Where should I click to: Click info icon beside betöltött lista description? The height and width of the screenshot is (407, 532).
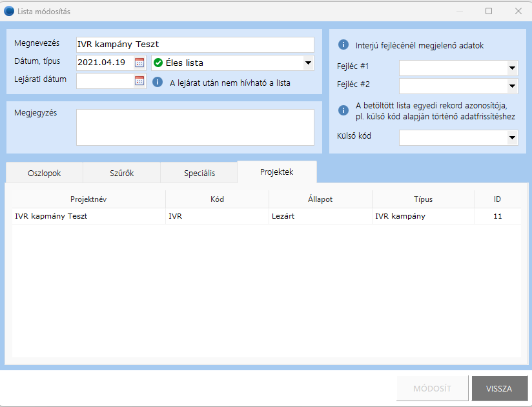(x=343, y=110)
